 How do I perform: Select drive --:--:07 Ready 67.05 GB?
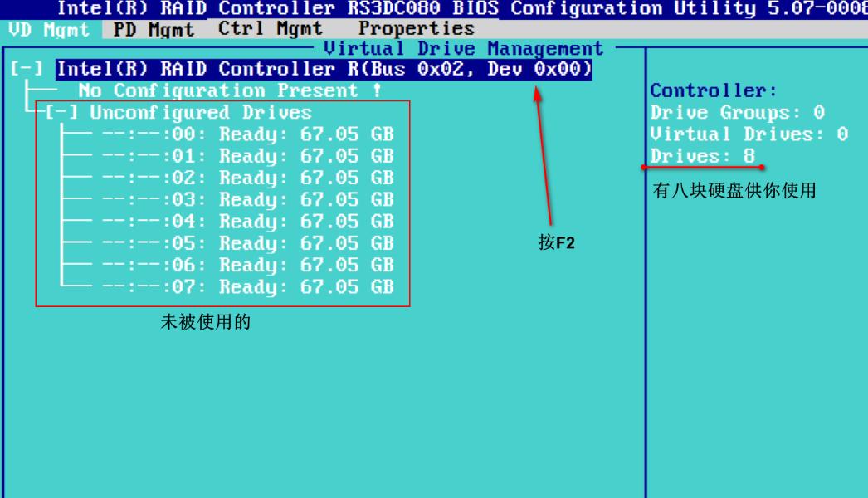pyautogui.click(x=248, y=287)
